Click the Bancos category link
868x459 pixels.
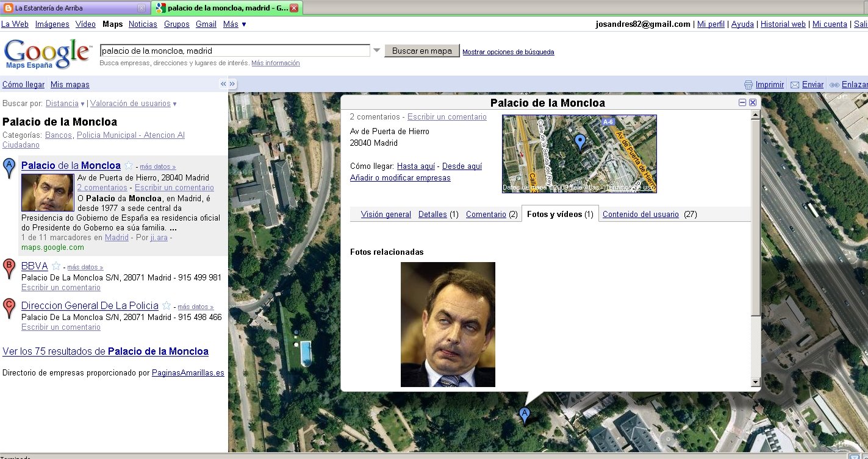(59, 135)
